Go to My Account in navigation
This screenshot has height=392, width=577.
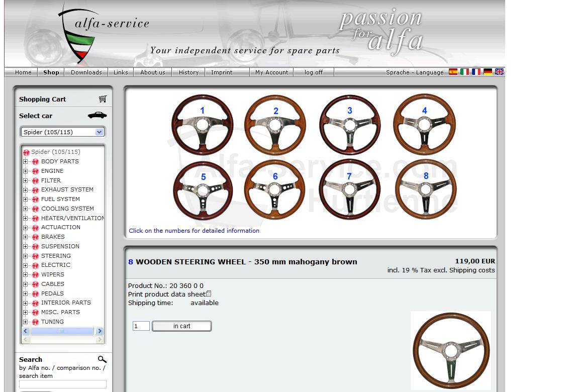tap(271, 72)
